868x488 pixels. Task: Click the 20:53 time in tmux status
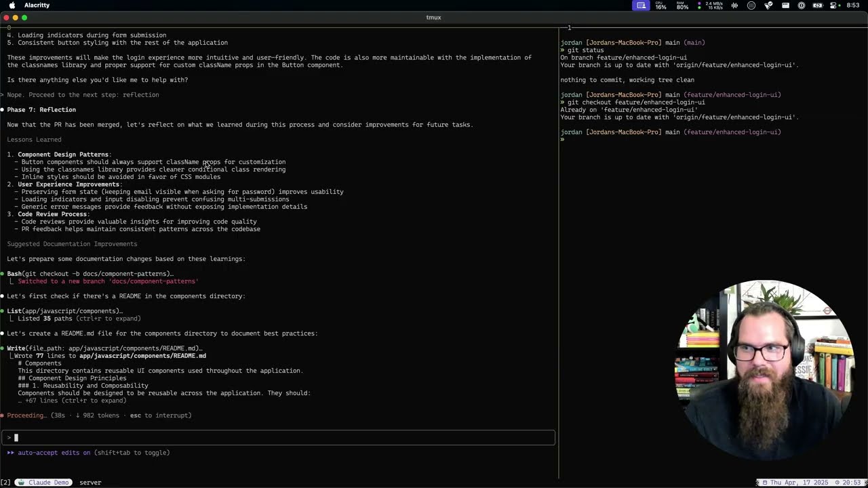pos(852,483)
